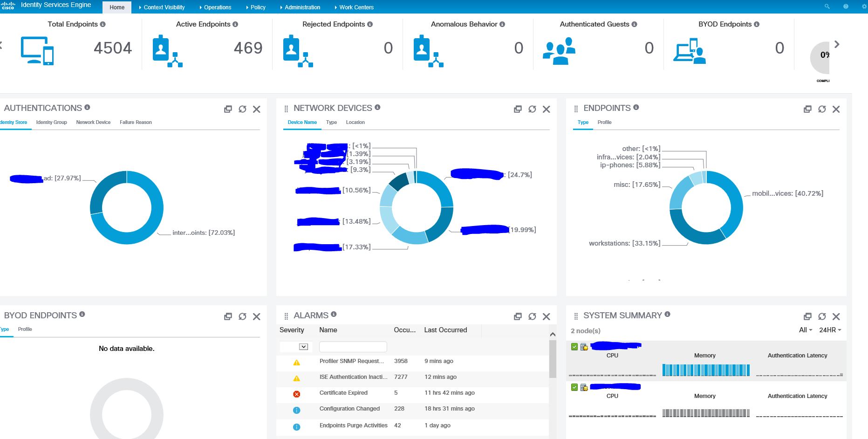Open Configuration Changed alarm
868x439 pixels.
click(349, 409)
